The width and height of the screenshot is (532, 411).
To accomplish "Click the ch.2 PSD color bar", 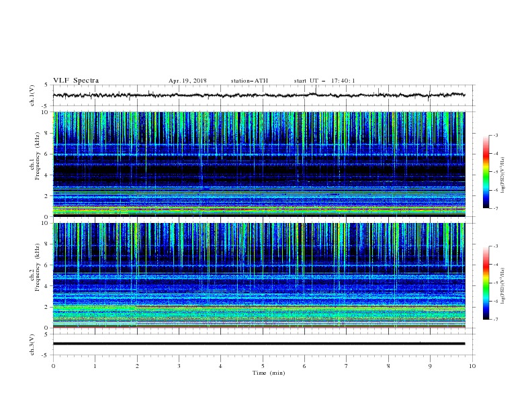I will pos(486,283).
